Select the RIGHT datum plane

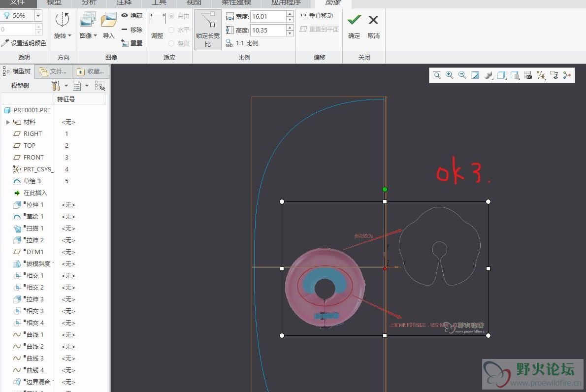point(33,134)
